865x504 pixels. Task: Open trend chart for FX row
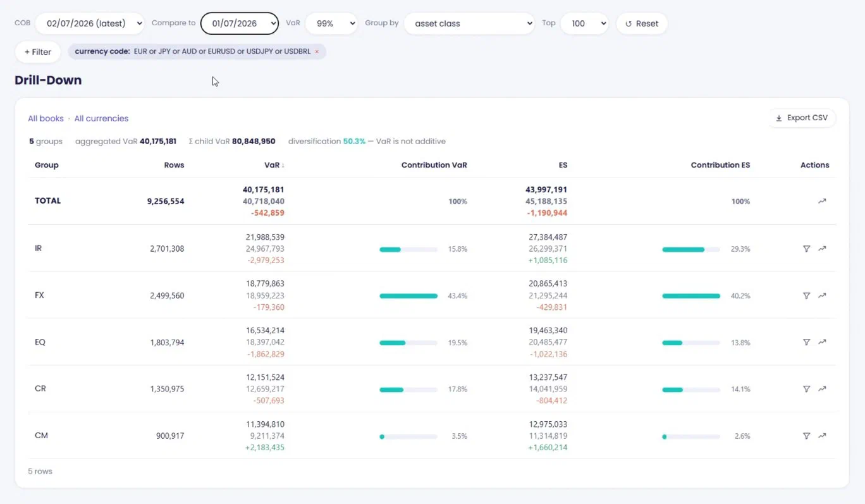[822, 295]
